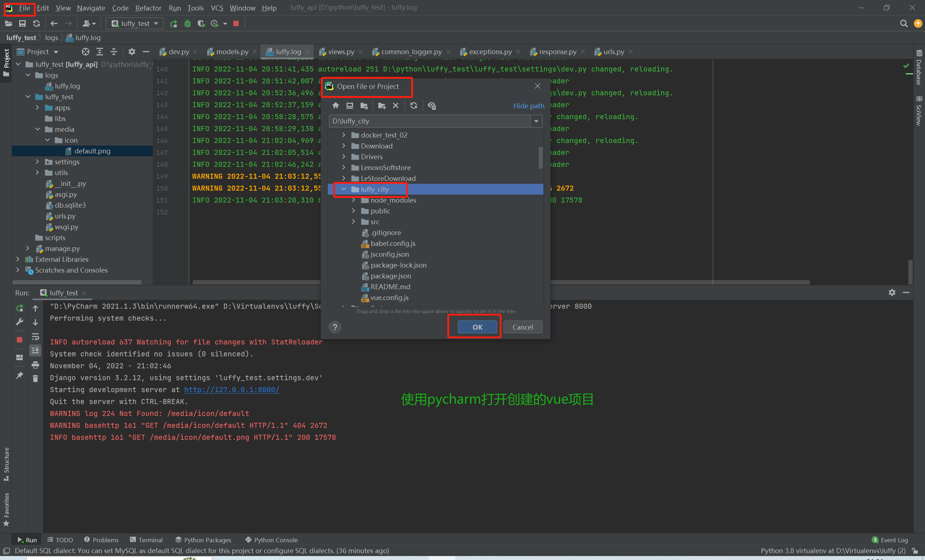This screenshot has height=560, width=925.
Task: Click the Cancel button in dialog
Action: 522,327
